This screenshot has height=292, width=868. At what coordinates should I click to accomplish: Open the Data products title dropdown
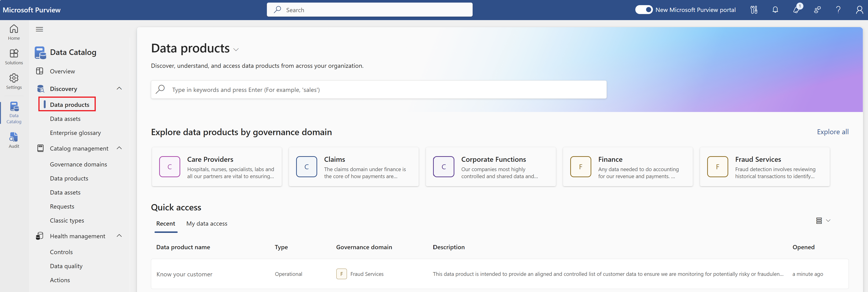[236, 50]
